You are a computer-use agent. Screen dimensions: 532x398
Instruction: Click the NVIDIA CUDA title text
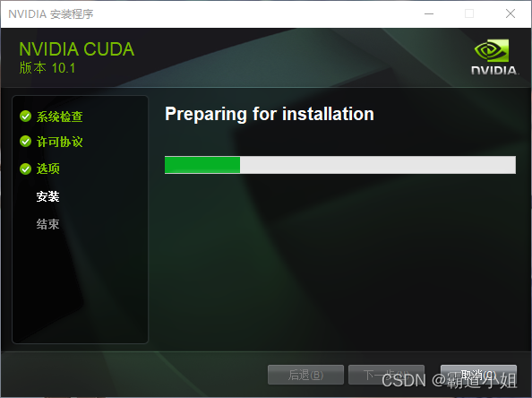(x=77, y=49)
